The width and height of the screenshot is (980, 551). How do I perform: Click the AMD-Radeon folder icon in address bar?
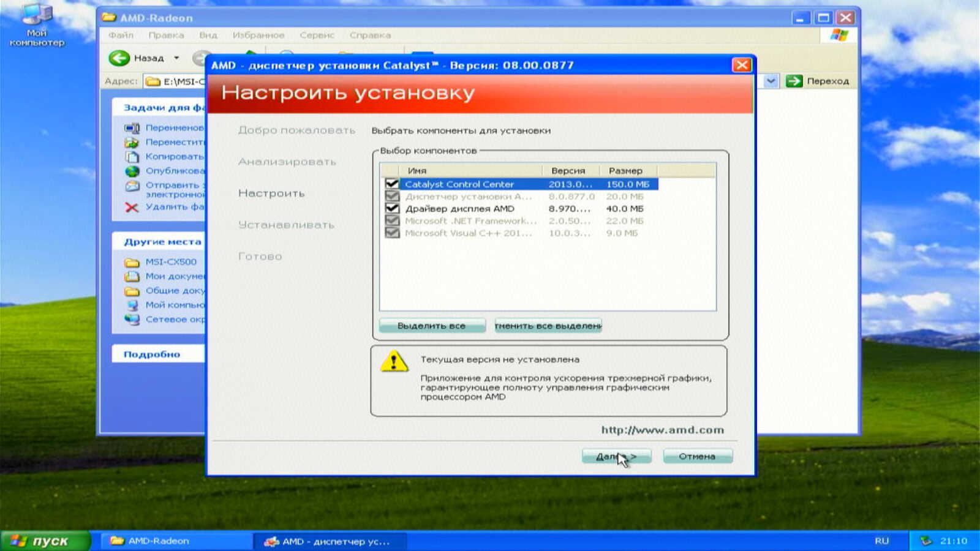point(153,81)
